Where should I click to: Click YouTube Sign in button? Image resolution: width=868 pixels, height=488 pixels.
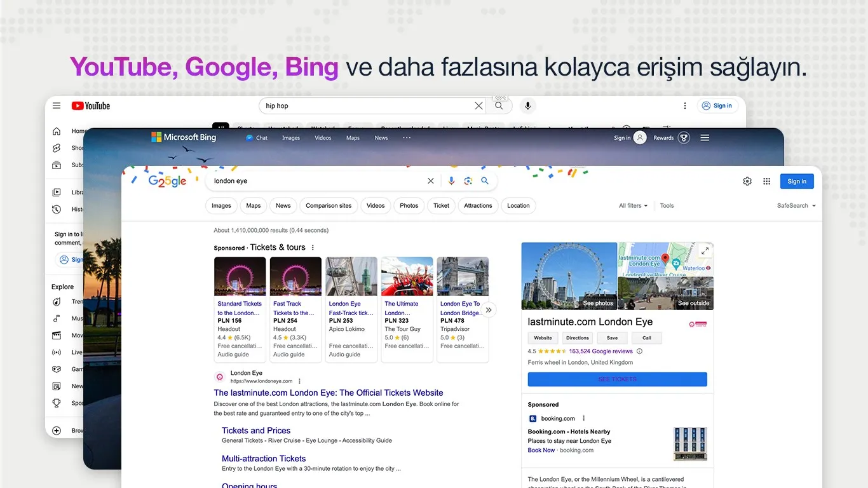(x=717, y=105)
